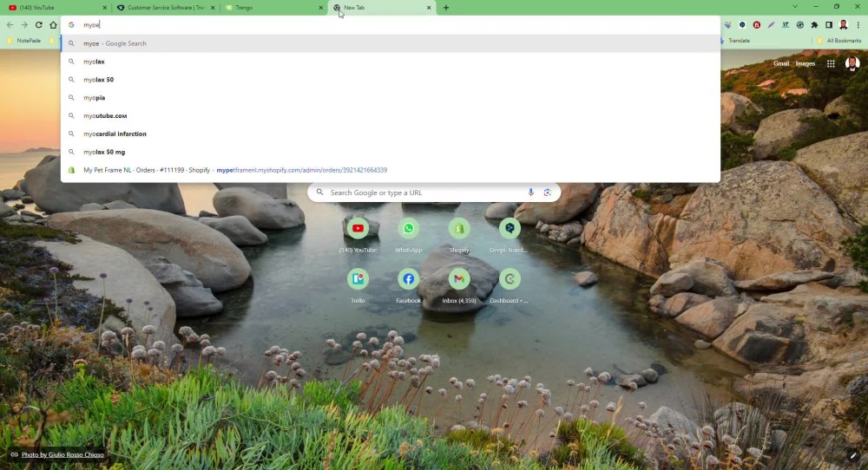
Task: Choose the 'myocardial infarction' suggestion
Action: coord(391,134)
